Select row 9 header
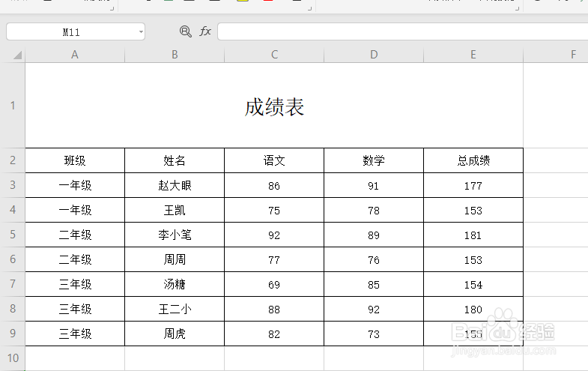The height and width of the screenshot is (371, 588). tap(13, 334)
